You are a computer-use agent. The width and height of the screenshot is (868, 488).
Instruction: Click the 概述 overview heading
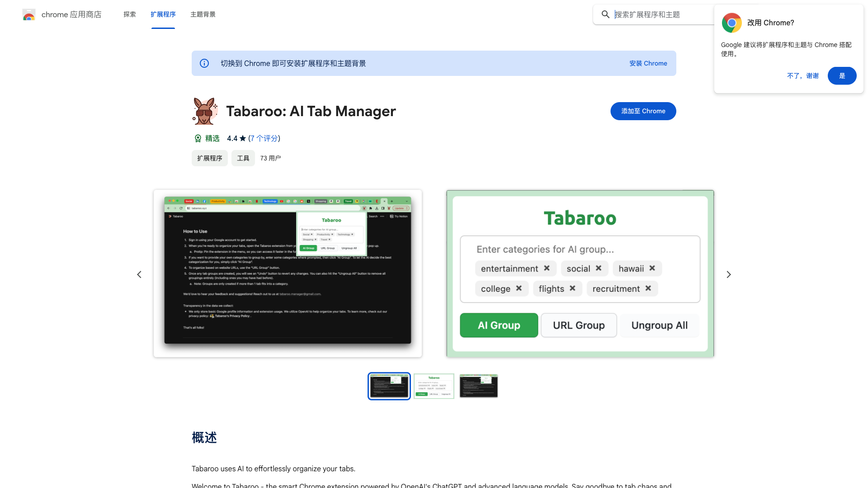tap(204, 437)
